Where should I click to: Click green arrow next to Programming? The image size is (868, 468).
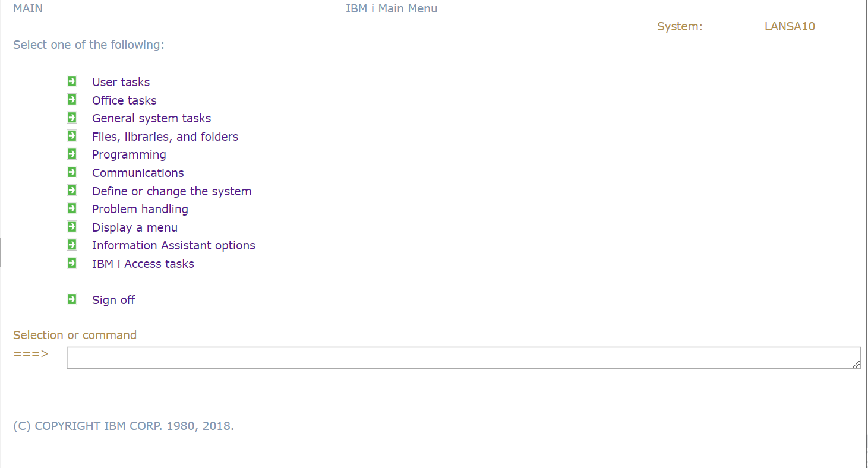click(x=72, y=154)
